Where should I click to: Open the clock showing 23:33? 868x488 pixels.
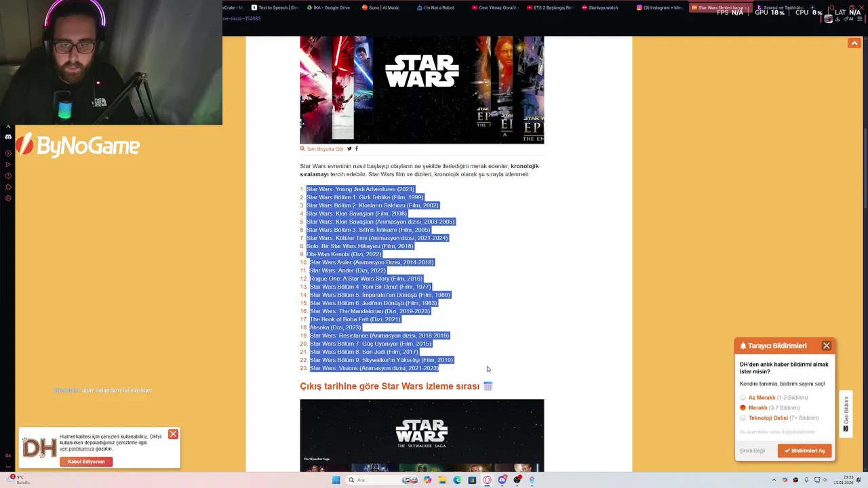(843, 480)
